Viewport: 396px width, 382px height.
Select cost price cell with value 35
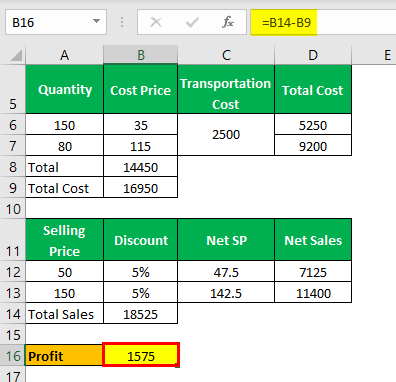coord(140,125)
